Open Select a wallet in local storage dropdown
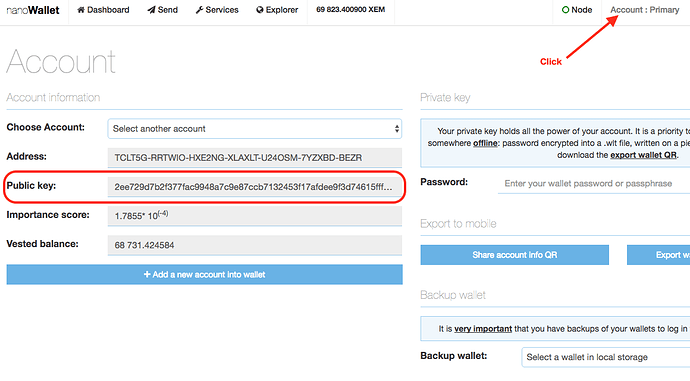The width and height of the screenshot is (690, 381). click(x=606, y=357)
